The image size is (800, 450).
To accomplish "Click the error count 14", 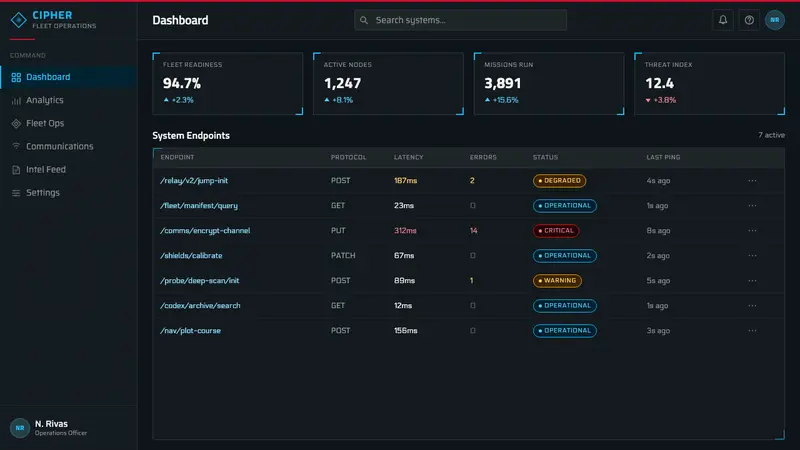I will coord(473,231).
